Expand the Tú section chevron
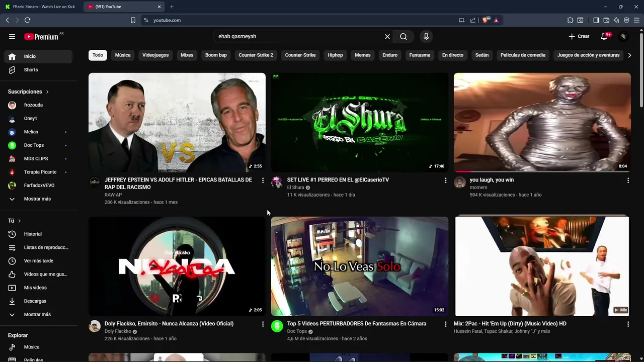The image size is (644, 362). click(20, 221)
